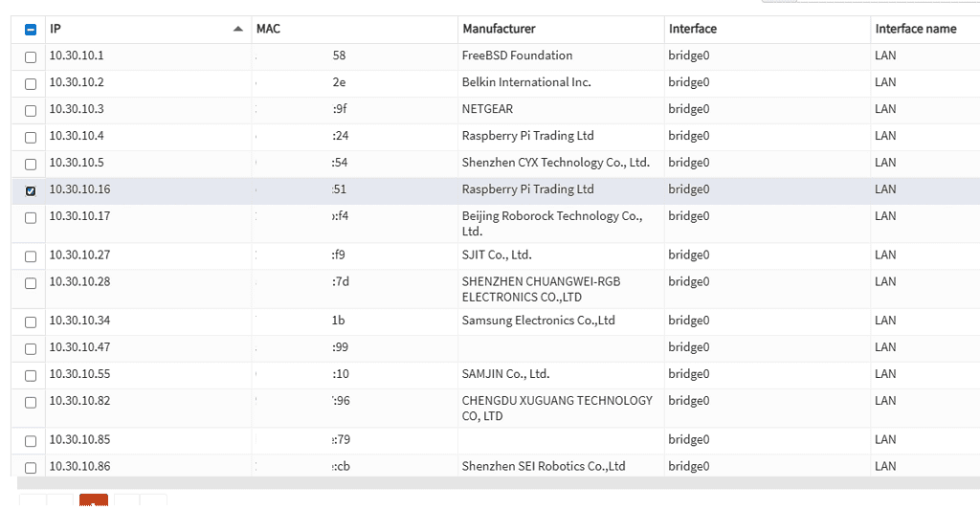Sort table by Manufacturer column
Viewport: 980px width, 510px height.
click(x=499, y=30)
